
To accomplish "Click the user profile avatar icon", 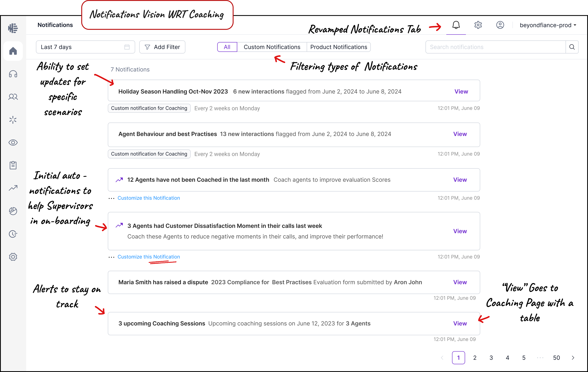I will (500, 25).
